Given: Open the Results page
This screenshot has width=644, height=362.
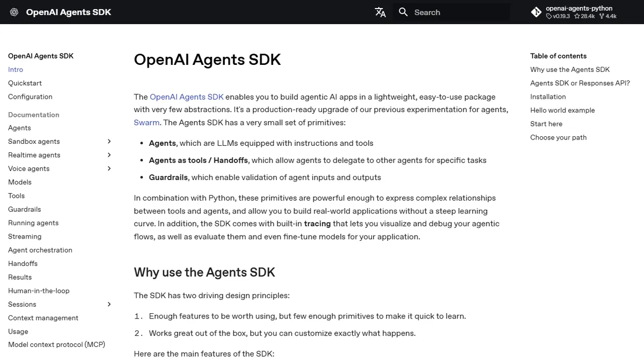Looking at the screenshot, I should pos(20,277).
